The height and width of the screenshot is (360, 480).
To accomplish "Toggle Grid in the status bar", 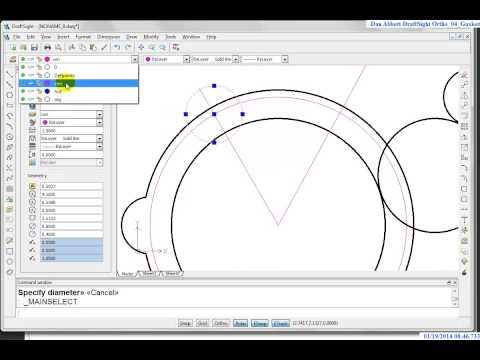I will 202,323.
